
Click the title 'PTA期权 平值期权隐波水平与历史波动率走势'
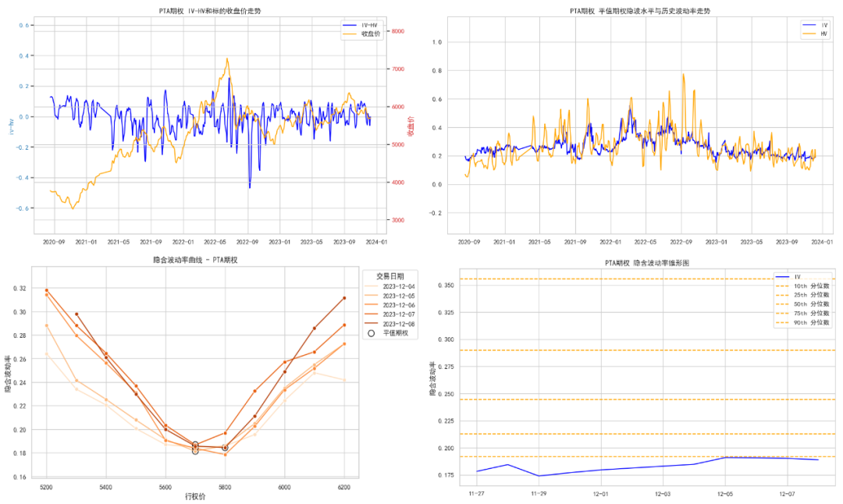click(x=640, y=11)
